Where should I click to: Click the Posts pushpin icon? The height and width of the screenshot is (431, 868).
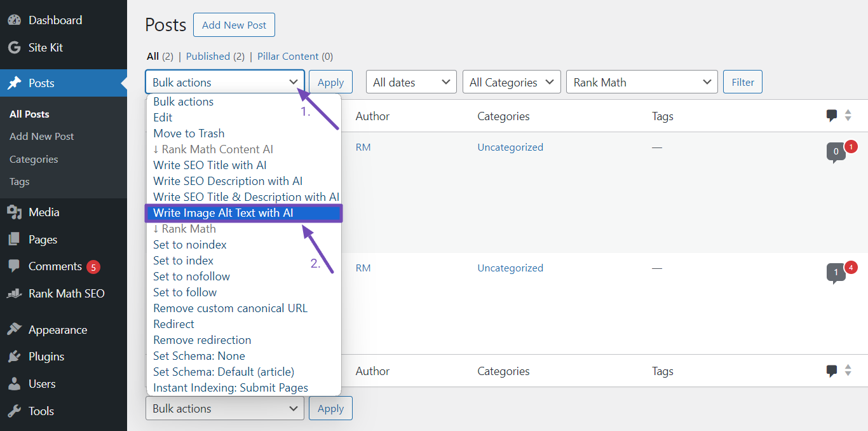14,83
